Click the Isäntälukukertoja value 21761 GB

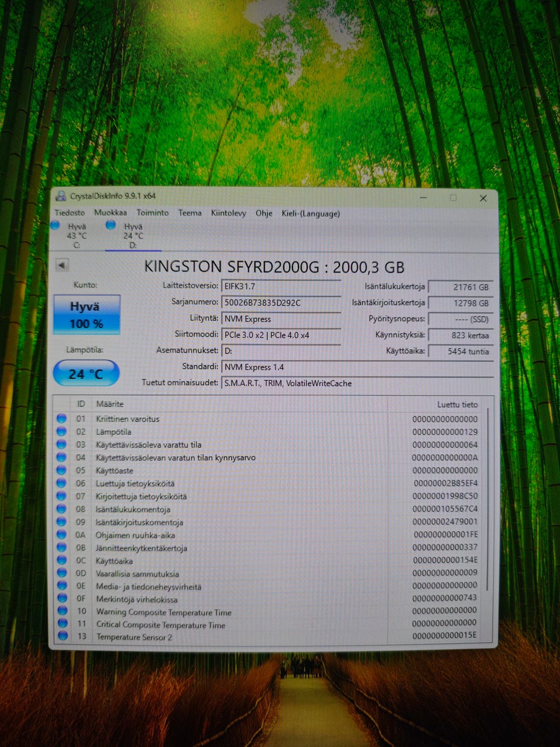point(460,287)
